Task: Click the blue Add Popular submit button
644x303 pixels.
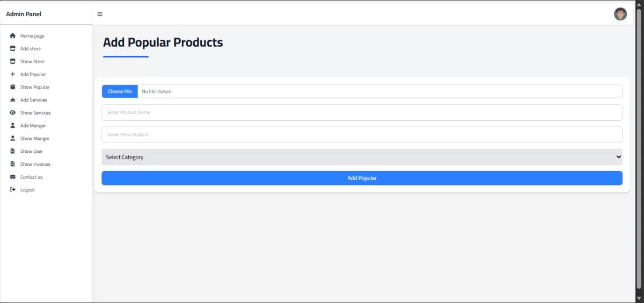Action: (362, 178)
